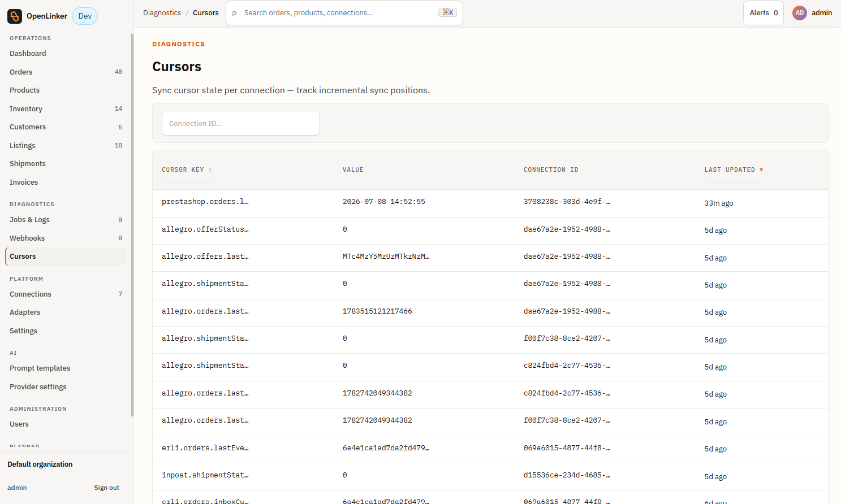Toggle Last Updated sort order
Screen dimensions: 841x504
[734, 170]
